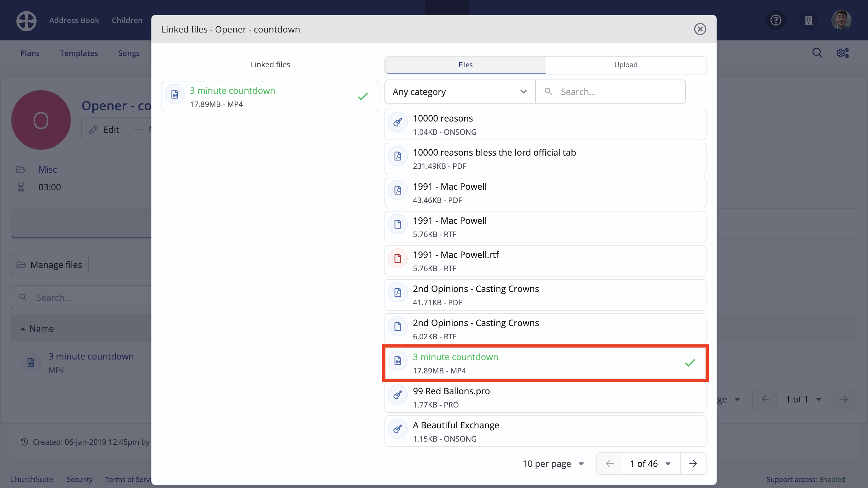Select the Files tab

click(x=465, y=65)
